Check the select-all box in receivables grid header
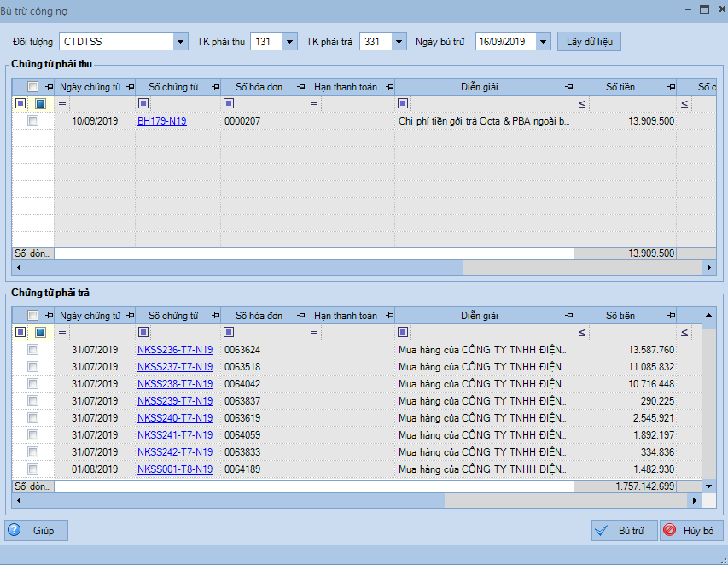Screen dimensions: 728x565 click(32, 87)
